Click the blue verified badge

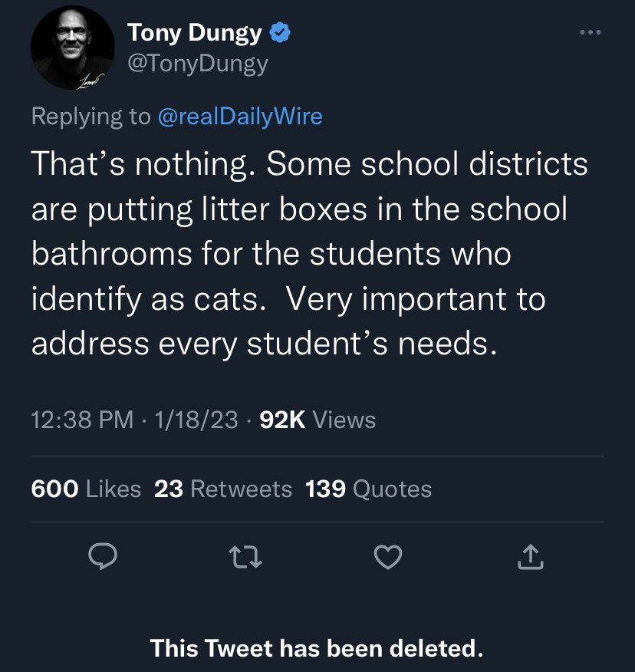tap(281, 33)
